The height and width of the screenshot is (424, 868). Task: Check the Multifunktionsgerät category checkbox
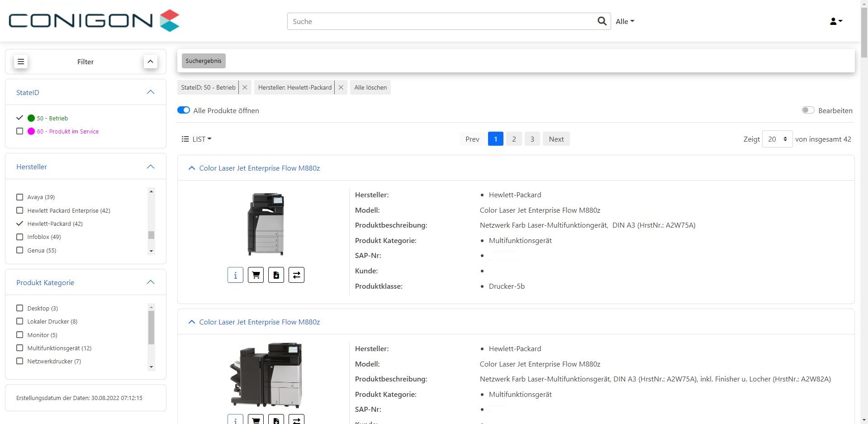(19, 348)
